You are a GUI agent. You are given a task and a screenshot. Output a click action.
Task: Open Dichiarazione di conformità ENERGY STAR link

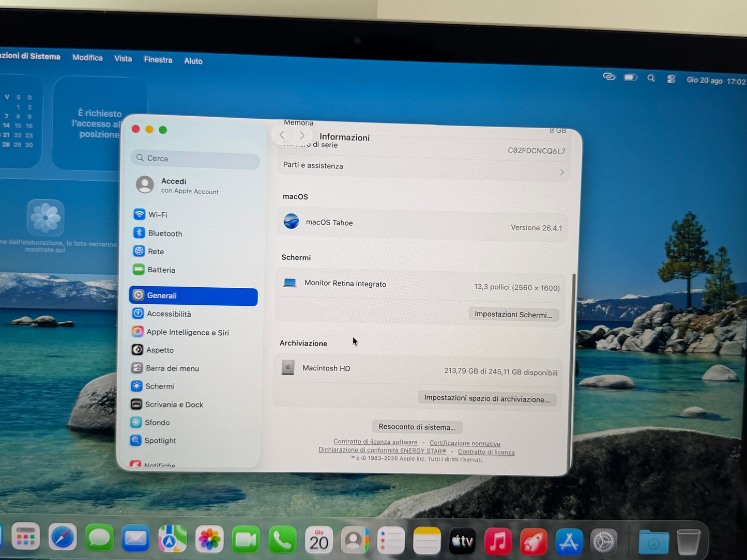coord(382,450)
